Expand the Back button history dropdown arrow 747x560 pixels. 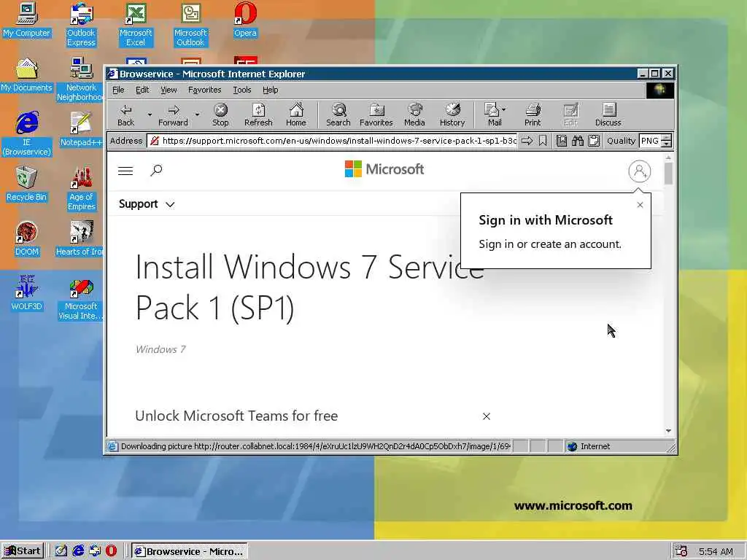[150, 114]
